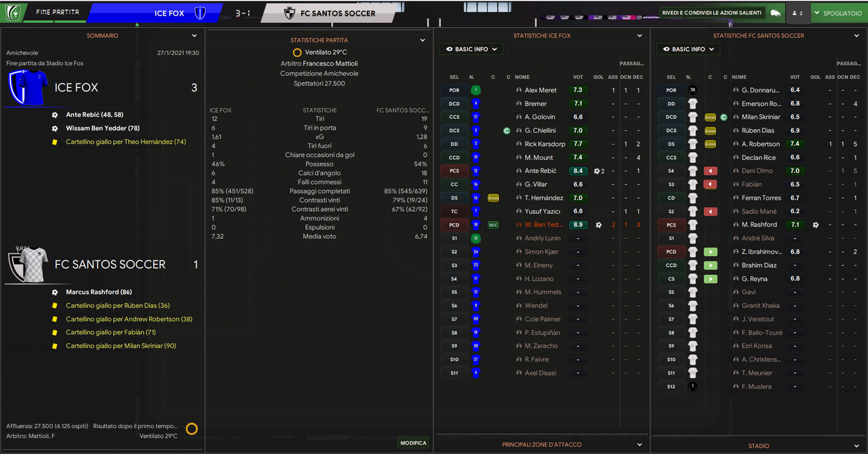Click MiC man-of-match badge for W. Ben Yedder
868x454 pixels.
coord(493,225)
